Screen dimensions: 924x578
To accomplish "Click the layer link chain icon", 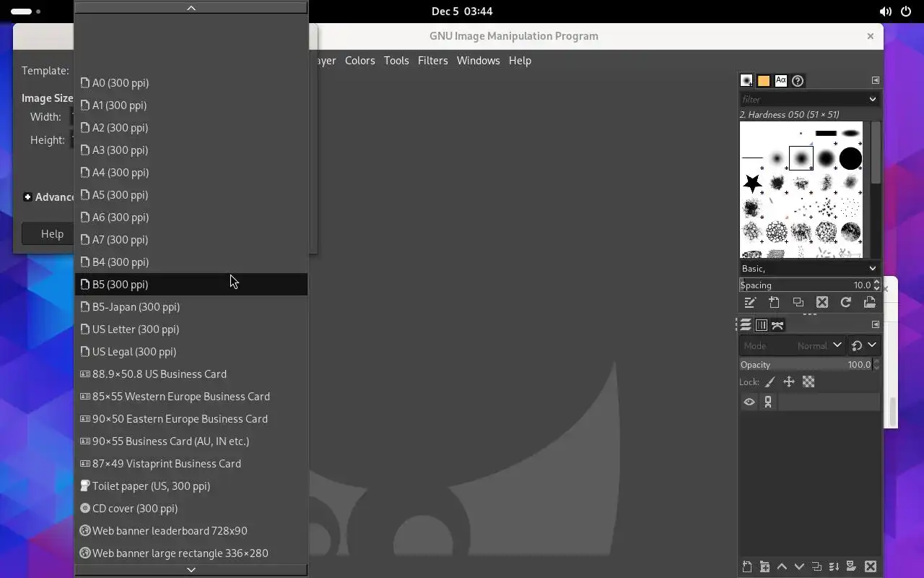I will (768, 402).
